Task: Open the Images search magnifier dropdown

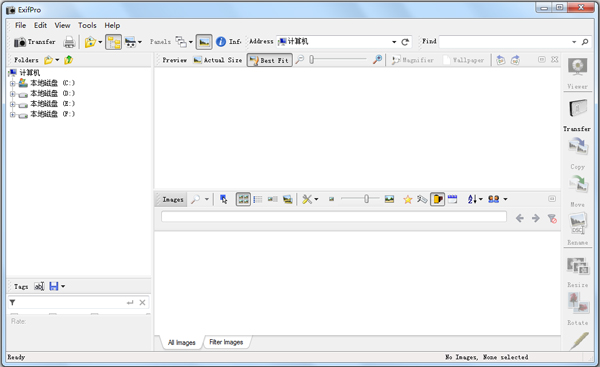Action: point(207,199)
